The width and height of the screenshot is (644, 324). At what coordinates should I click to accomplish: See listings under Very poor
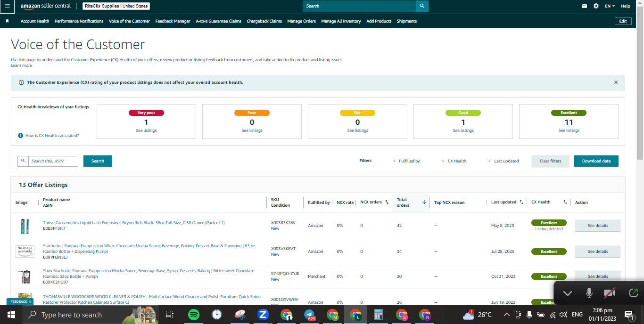(x=146, y=130)
